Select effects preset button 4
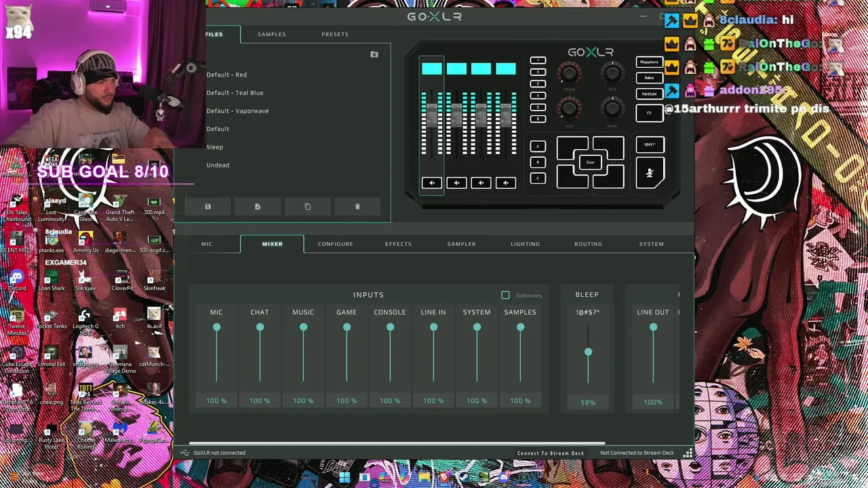The height and width of the screenshot is (488, 868). coord(538,96)
